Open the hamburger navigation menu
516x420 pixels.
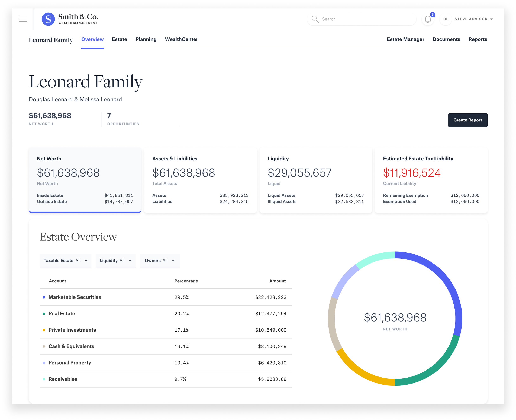click(23, 19)
